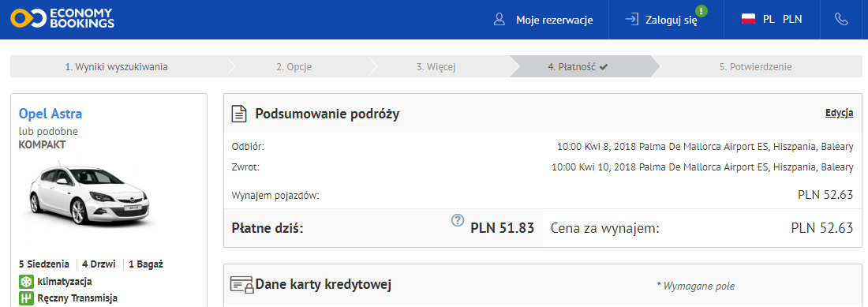The width and height of the screenshot is (868, 307).
Task: Click the '5 Siedzenia' text
Action: (43, 264)
